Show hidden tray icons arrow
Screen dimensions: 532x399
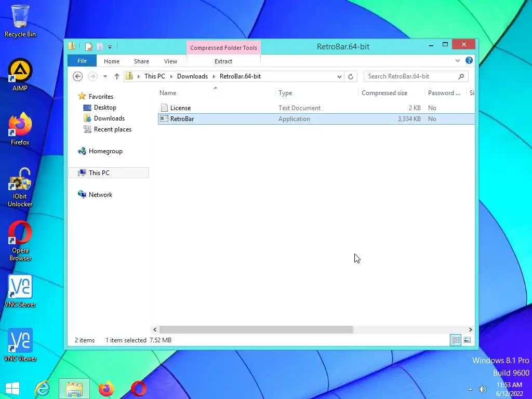470,389
